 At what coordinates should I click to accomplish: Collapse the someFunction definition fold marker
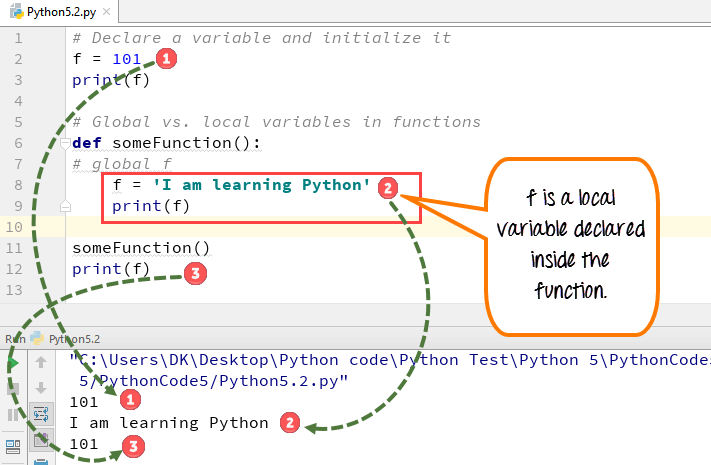[64, 143]
